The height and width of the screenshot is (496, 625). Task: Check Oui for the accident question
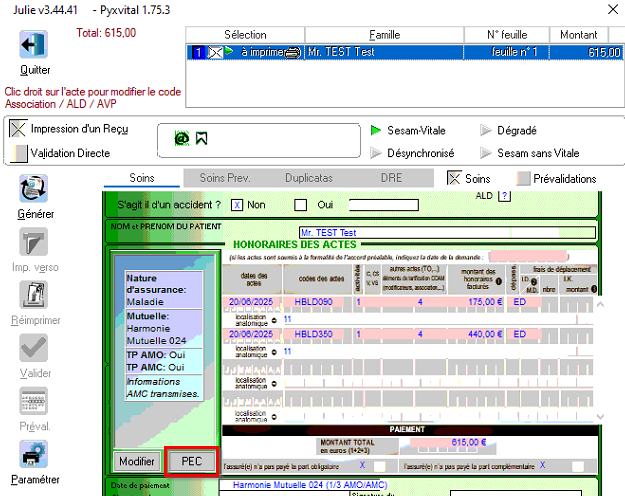[300, 205]
